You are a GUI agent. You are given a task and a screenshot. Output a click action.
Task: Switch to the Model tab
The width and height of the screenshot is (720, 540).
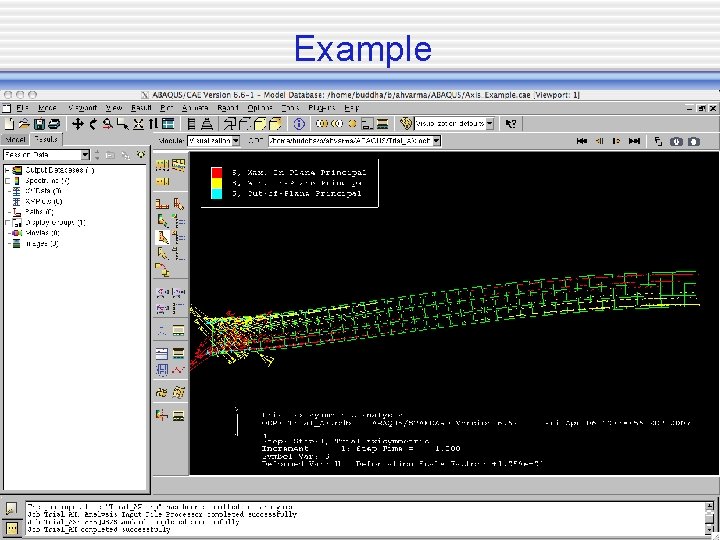point(15,139)
